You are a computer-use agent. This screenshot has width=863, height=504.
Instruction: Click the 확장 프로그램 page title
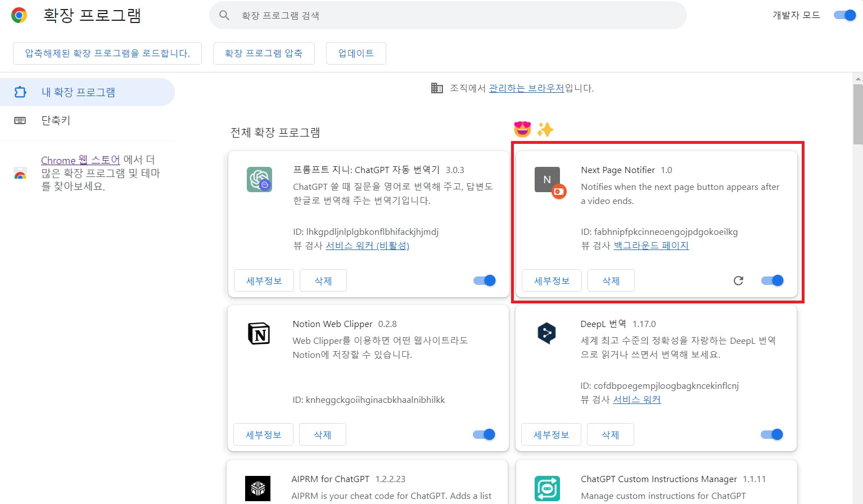(x=92, y=15)
